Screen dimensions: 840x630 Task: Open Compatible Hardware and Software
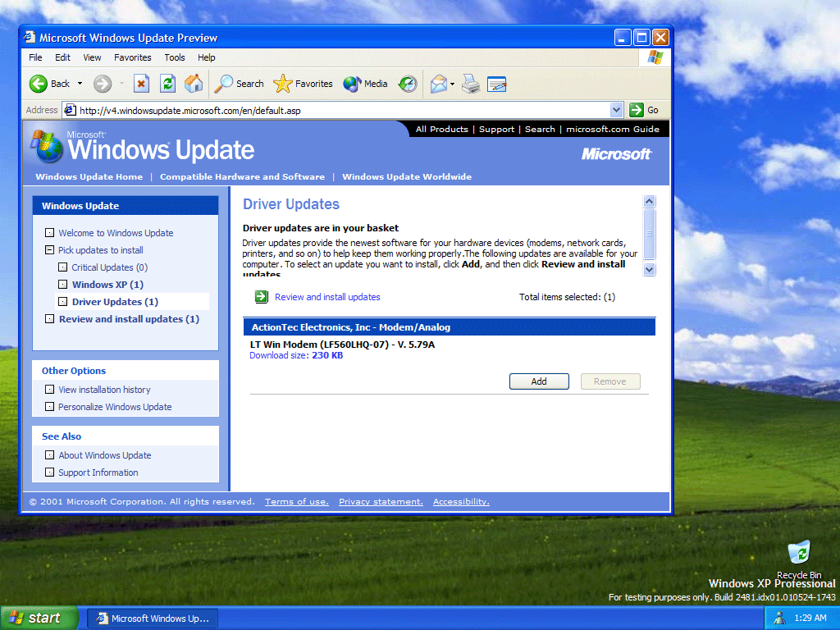242,177
